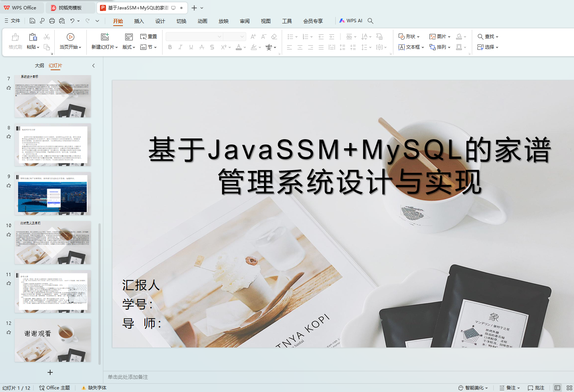Click the shape fill color bucket
The height and width of the screenshot is (392, 574).
pyautogui.click(x=459, y=37)
